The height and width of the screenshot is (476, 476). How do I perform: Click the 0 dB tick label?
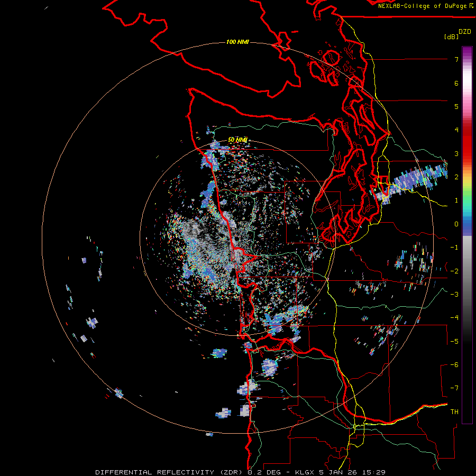tap(456, 224)
